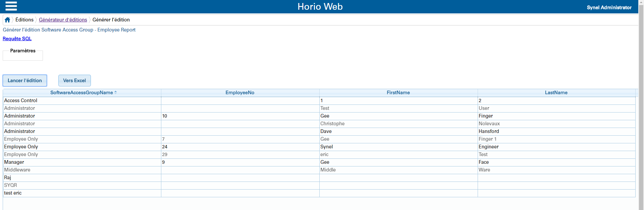Click the Lancer l'édition button
The image size is (644, 210).
point(25,80)
